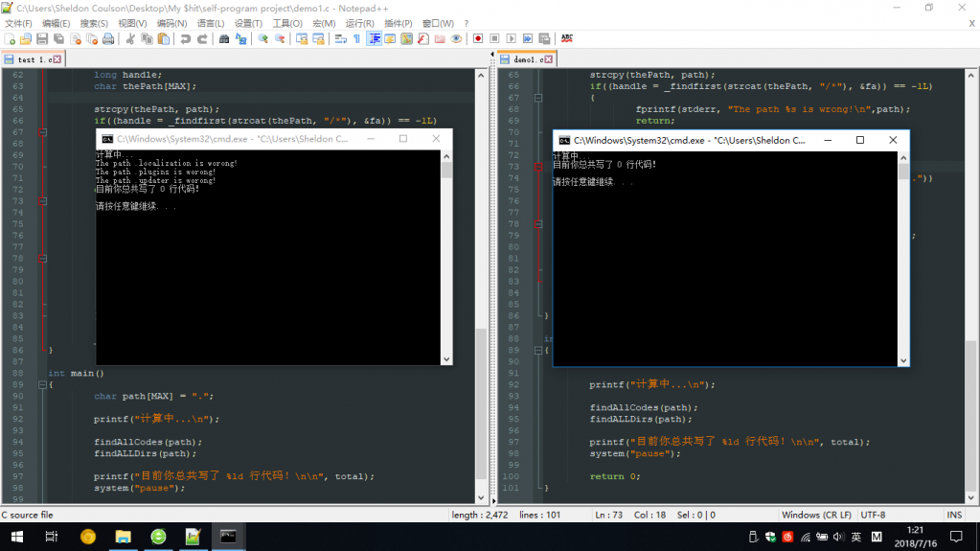The image size is (980, 551).
Task: Collapse fold marker at line 78, right pane
Action: point(538,224)
